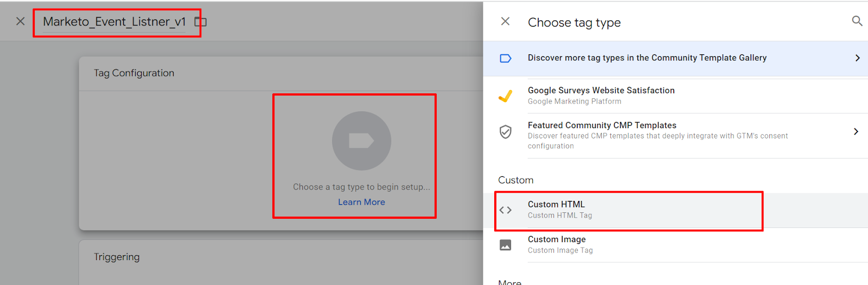The height and width of the screenshot is (285, 868).
Task: Click the CMP shield checkmark icon
Action: (x=505, y=131)
